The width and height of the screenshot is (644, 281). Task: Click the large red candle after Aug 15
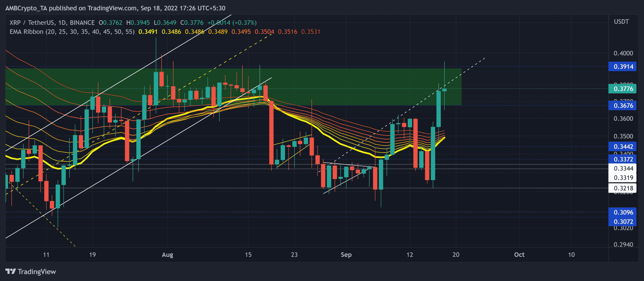click(x=271, y=133)
